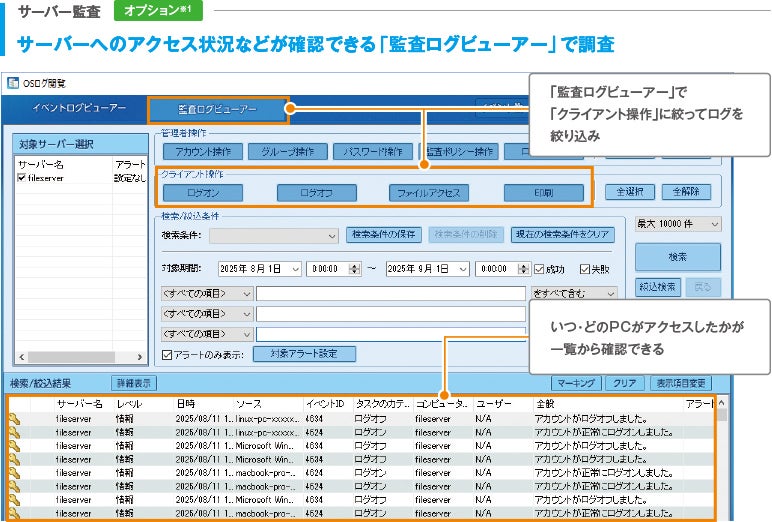
Task: Click the results list scrollbar up arrow
Action: coord(722,402)
